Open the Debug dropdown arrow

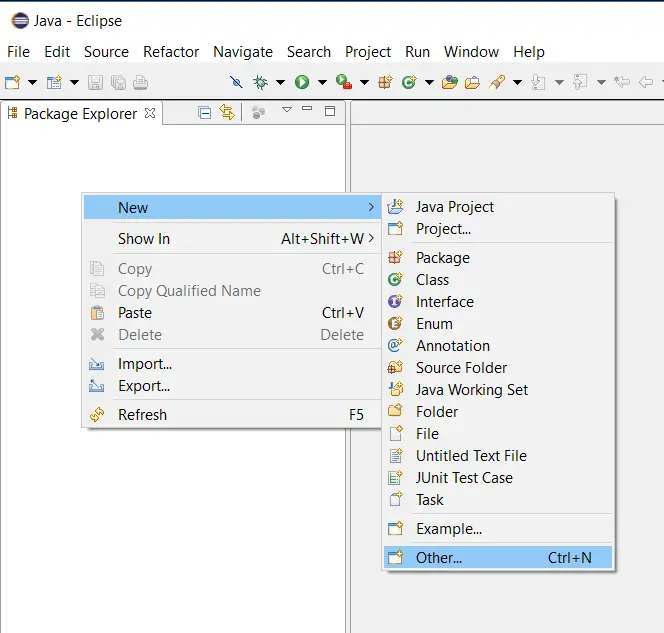tap(280, 82)
